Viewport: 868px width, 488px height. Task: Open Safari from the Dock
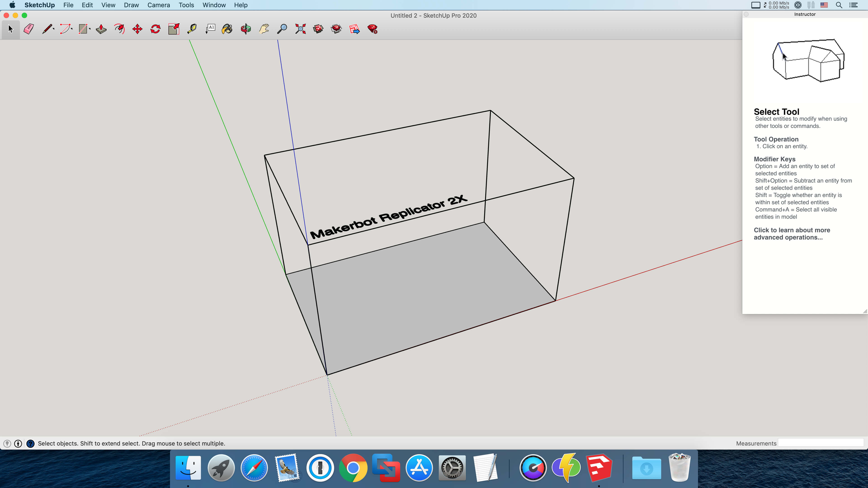point(254,468)
